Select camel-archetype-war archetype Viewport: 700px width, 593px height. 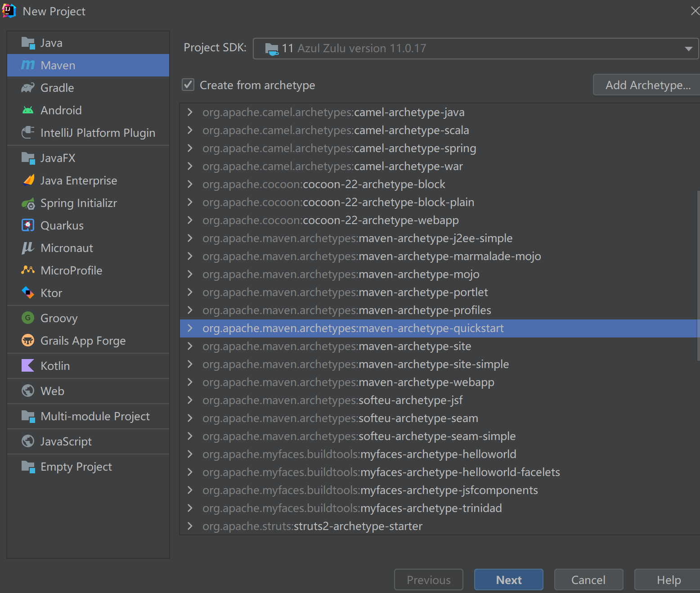point(439,166)
